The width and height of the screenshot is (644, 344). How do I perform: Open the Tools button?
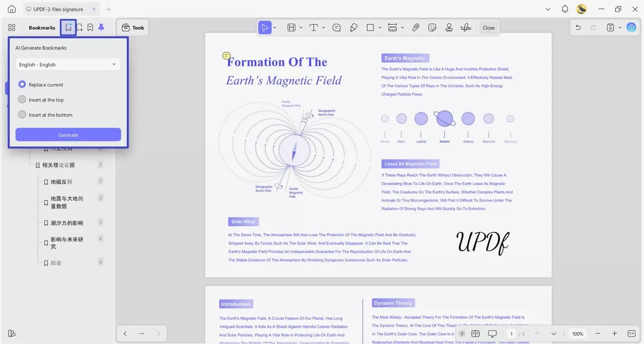tap(133, 28)
